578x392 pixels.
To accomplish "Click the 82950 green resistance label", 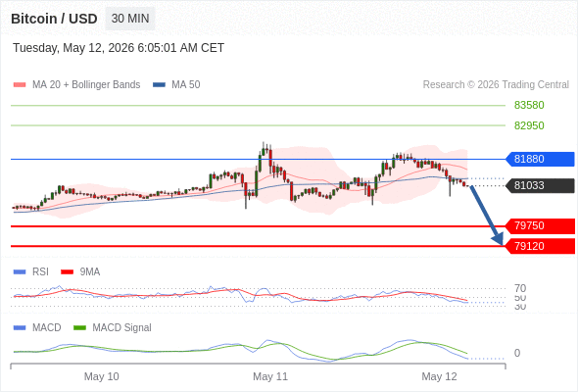I will pos(529,125).
